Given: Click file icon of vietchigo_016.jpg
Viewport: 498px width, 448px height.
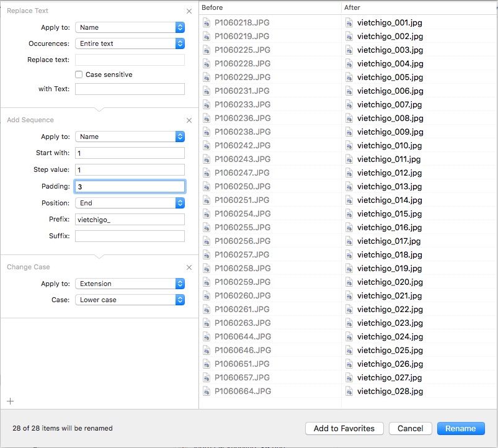Looking at the screenshot, I should 349,228.
